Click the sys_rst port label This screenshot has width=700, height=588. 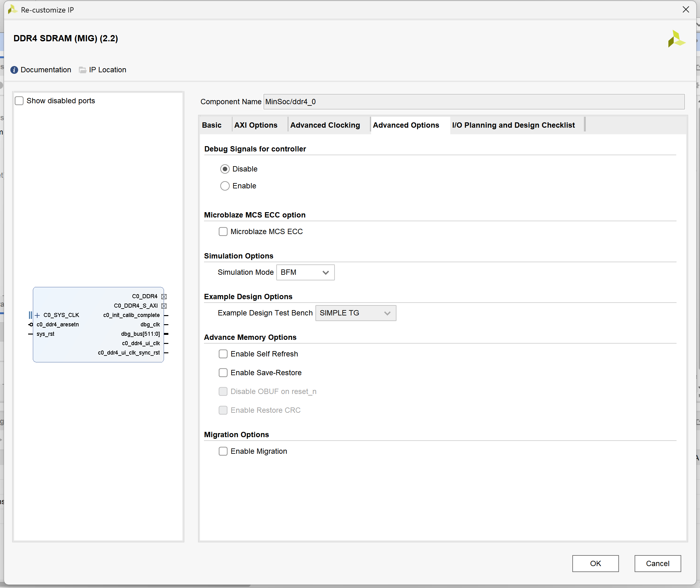pyautogui.click(x=45, y=334)
